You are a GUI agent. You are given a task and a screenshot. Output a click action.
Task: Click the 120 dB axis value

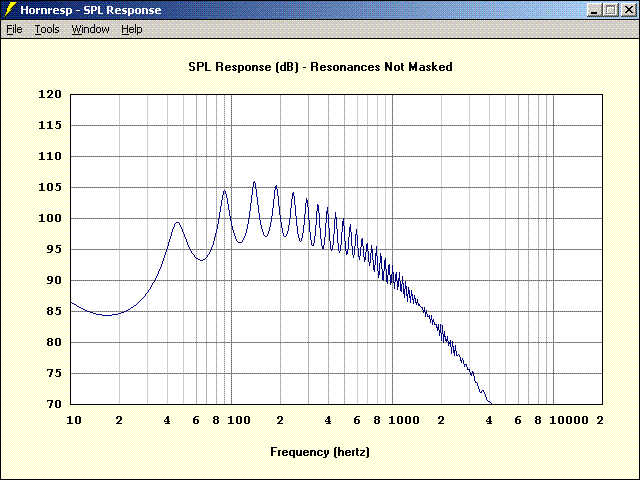[50, 94]
